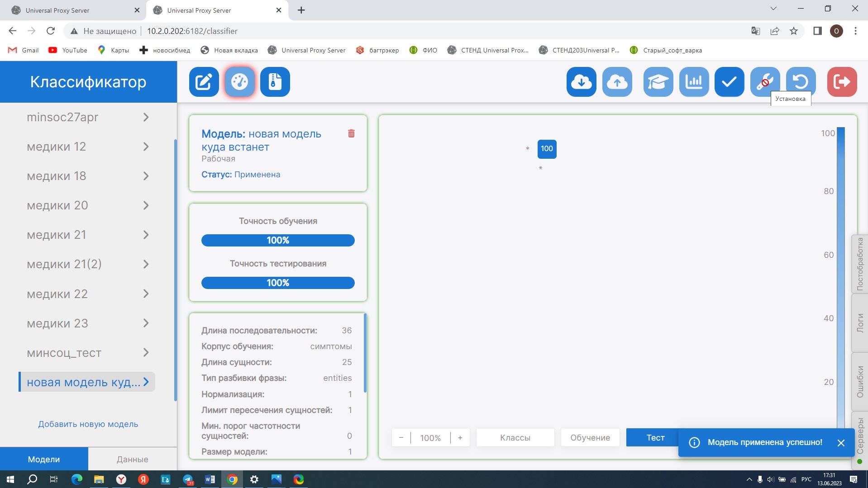This screenshot has width=868, height=488.
Task: Delete the model with the red trash icon
Action: coord(351,133)
